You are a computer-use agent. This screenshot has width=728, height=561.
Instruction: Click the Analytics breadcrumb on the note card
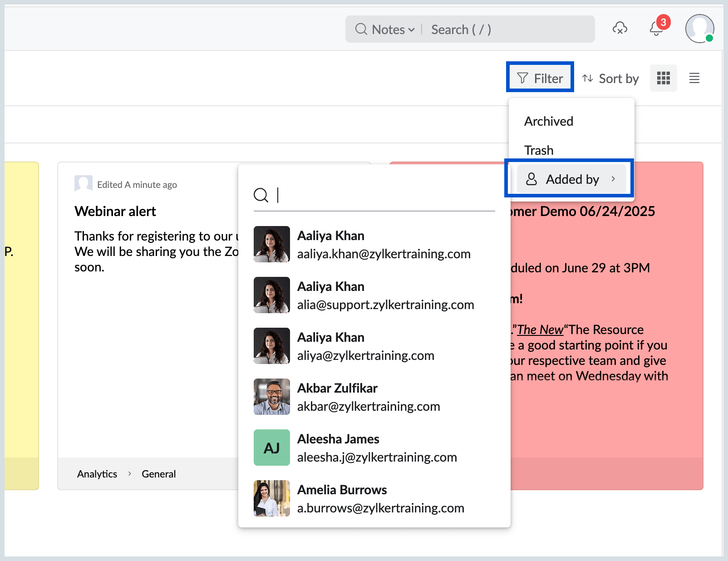[97, 474]
